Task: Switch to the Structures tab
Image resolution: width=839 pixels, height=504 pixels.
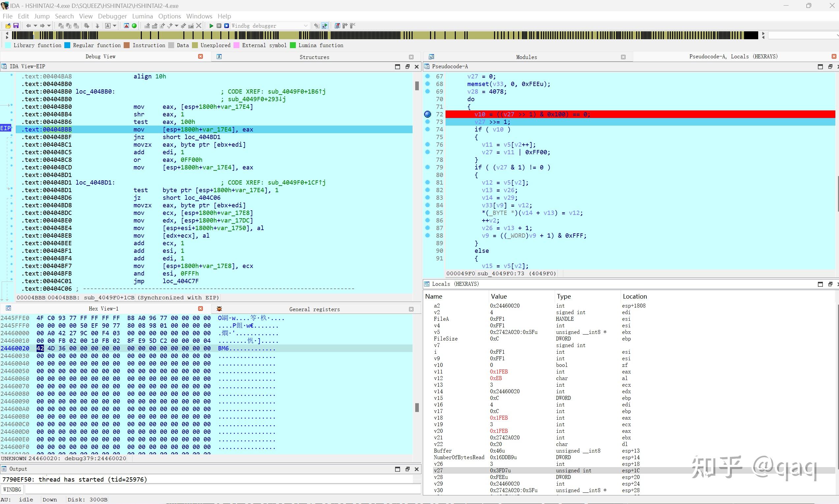Action: pyautogui.click(x=314, y=57)
